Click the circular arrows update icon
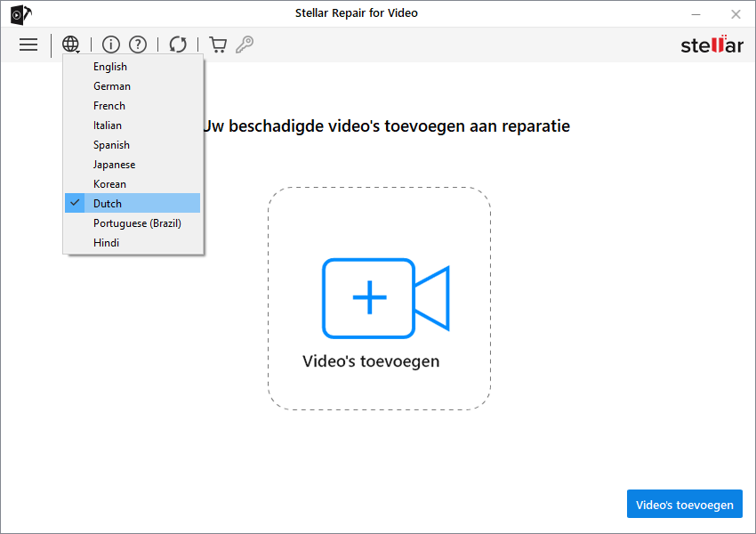The height and width of the screenshot is (534, 756). 178,44
